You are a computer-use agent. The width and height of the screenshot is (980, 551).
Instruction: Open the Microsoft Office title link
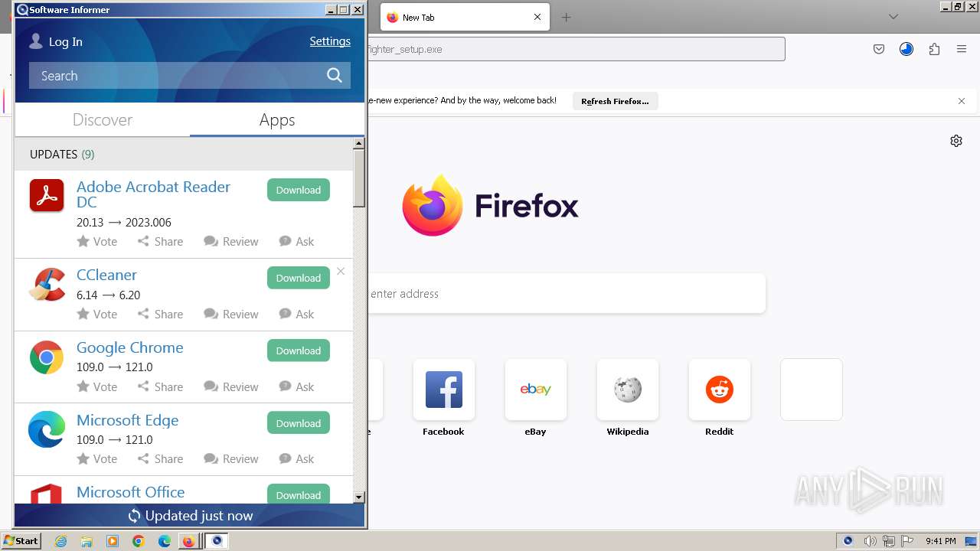130,492
